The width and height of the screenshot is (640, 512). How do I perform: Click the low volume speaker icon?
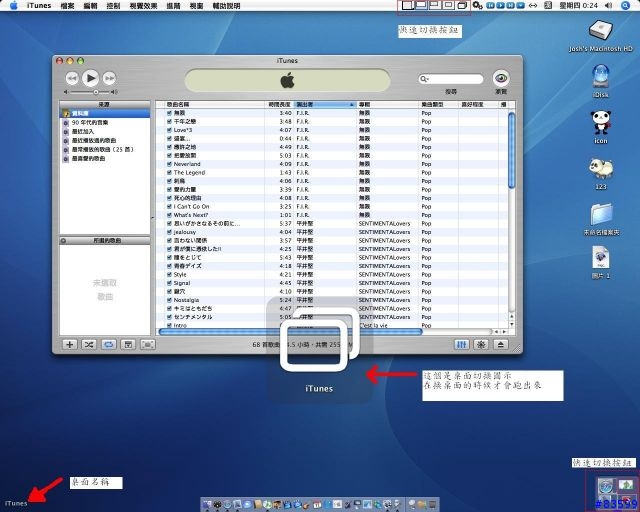click(66, 92)
